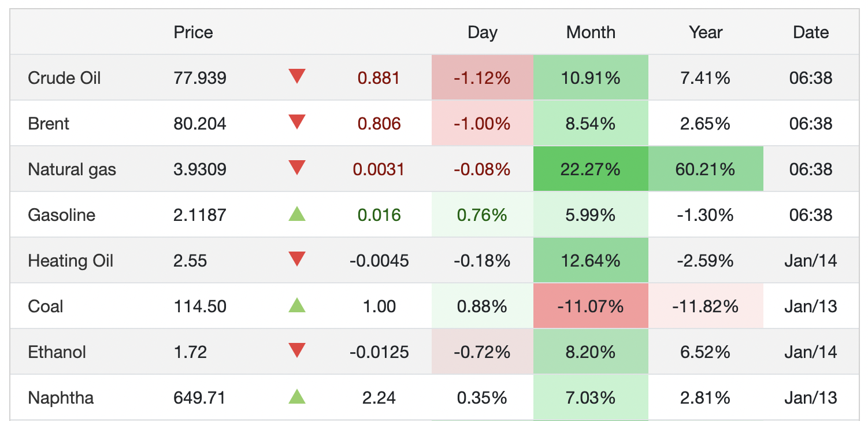The width and height of the screenshot is (868, 421).
Task: Click the green up arrow in Coal row
Action: click(x=296, y=305)
